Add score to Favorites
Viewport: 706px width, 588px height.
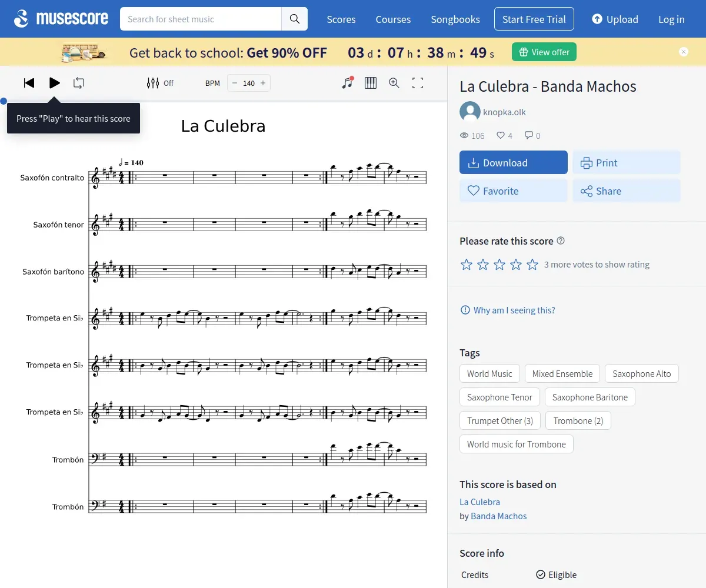pos(514,191)
